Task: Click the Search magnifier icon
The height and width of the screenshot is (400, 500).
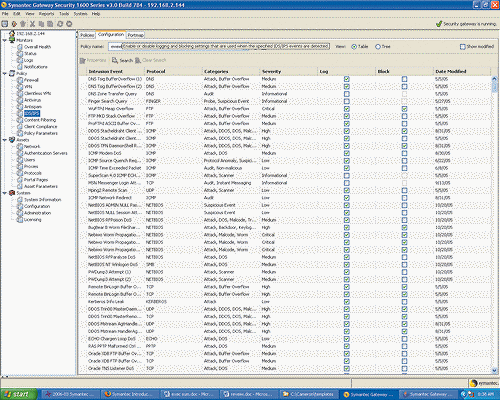Action: (115, 60)
